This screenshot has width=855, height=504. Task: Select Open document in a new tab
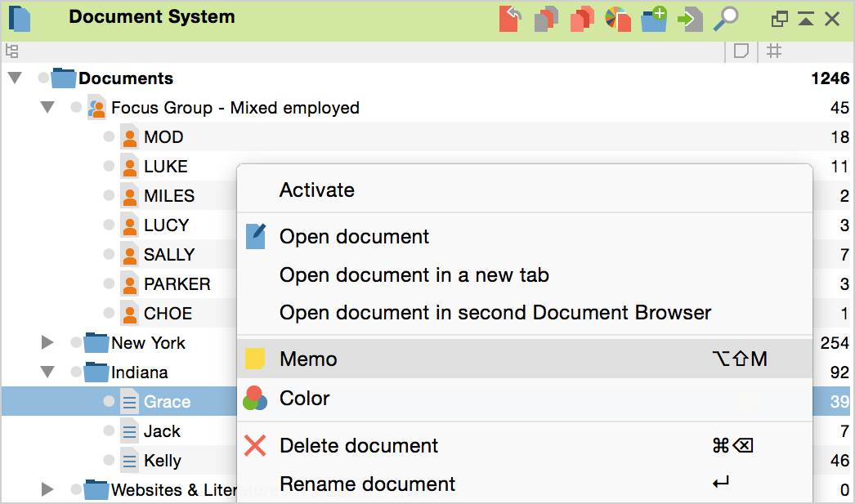click(x=414, y=275)
